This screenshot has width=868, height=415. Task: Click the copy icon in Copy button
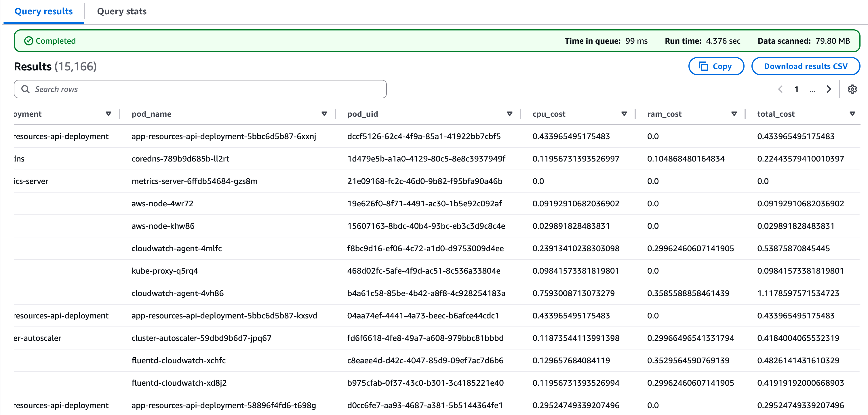click(704, 66)
